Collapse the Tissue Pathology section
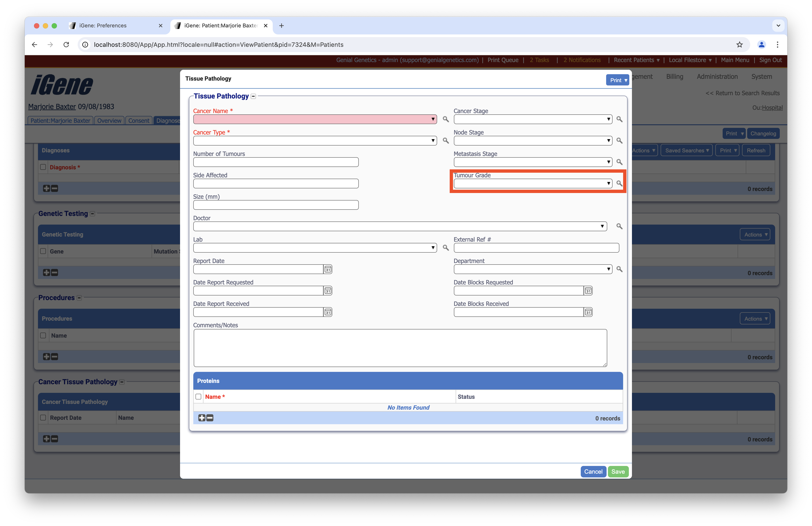 (x=254, y=96)
